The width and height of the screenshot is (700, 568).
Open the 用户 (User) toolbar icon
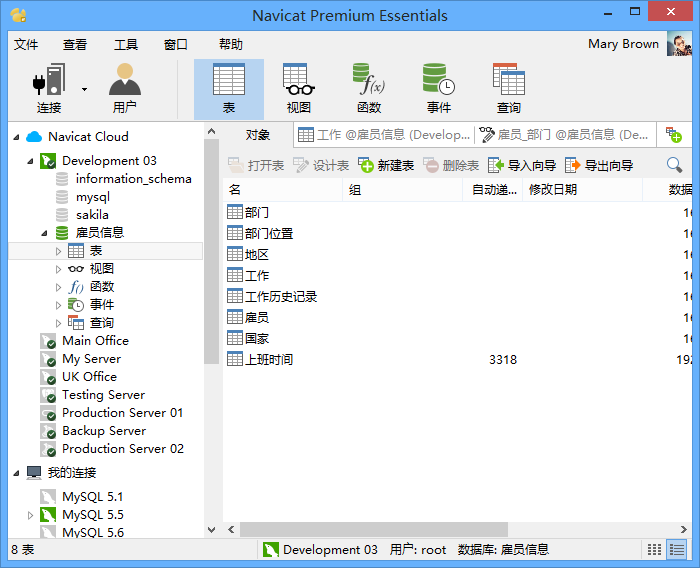pos(125,88)
